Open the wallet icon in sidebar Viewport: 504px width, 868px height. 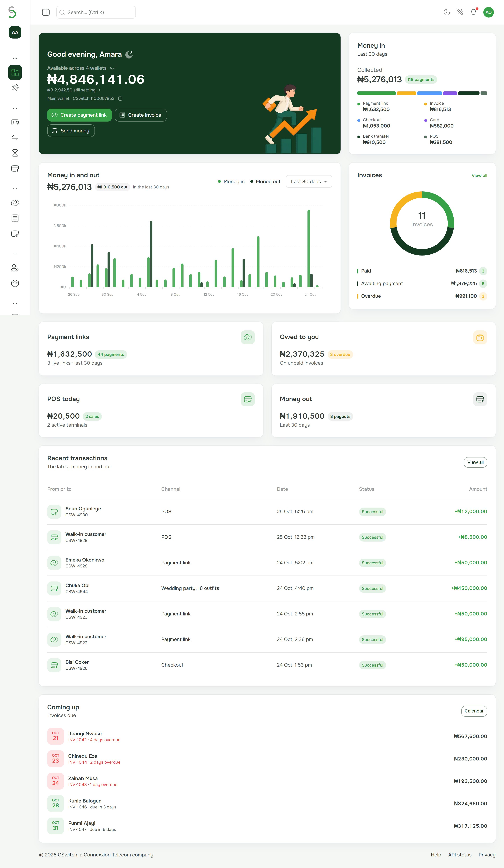pos(15,122)
